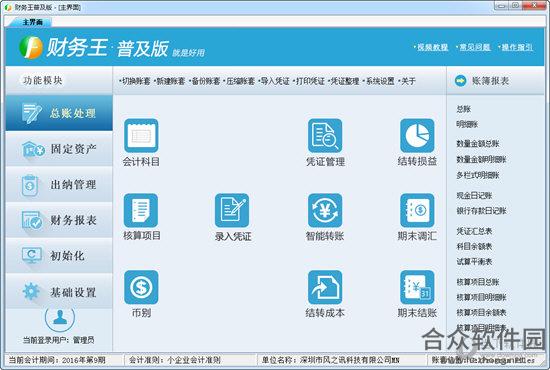Open the 结转损益 pie chart icon
The width and height of the screenshot is (550, 370).
[x=417, y=135]
